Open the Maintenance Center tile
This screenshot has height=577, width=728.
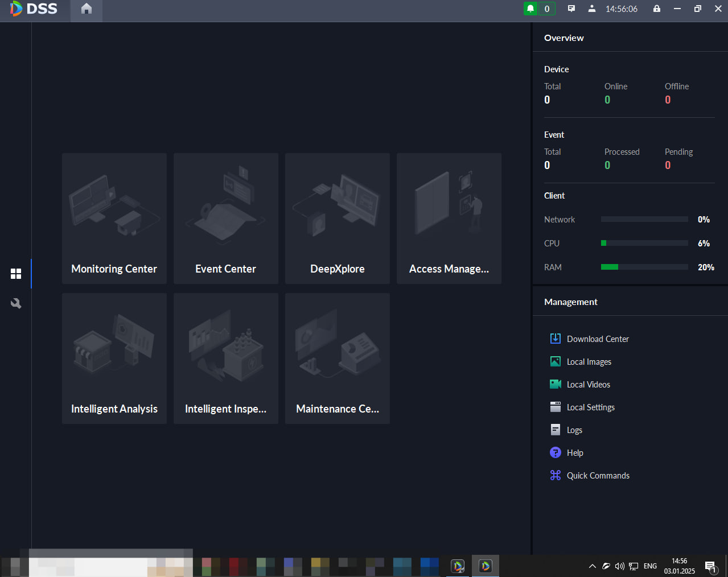[x=338, y=358]
